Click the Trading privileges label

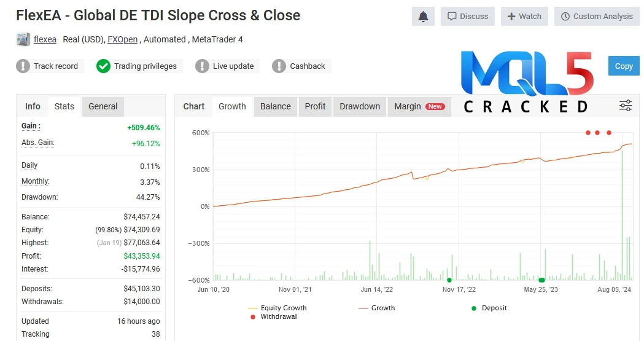coord(145,66)
